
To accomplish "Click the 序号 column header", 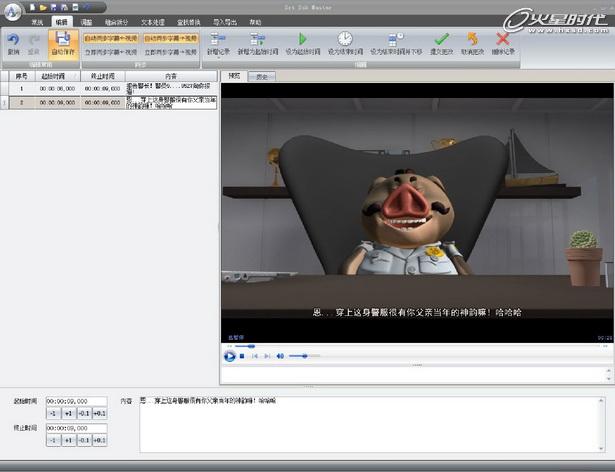I will [x=22, y=76].
